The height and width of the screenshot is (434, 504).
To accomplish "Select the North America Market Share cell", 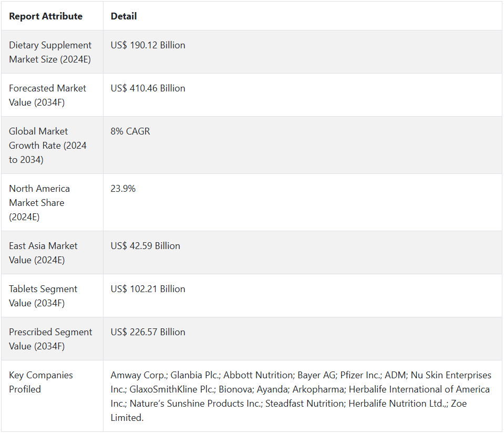I will coord(39,202).
